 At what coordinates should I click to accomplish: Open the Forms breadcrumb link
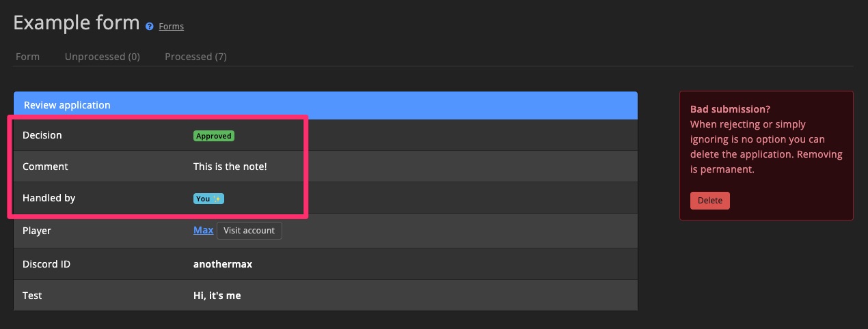click(171, 27)
